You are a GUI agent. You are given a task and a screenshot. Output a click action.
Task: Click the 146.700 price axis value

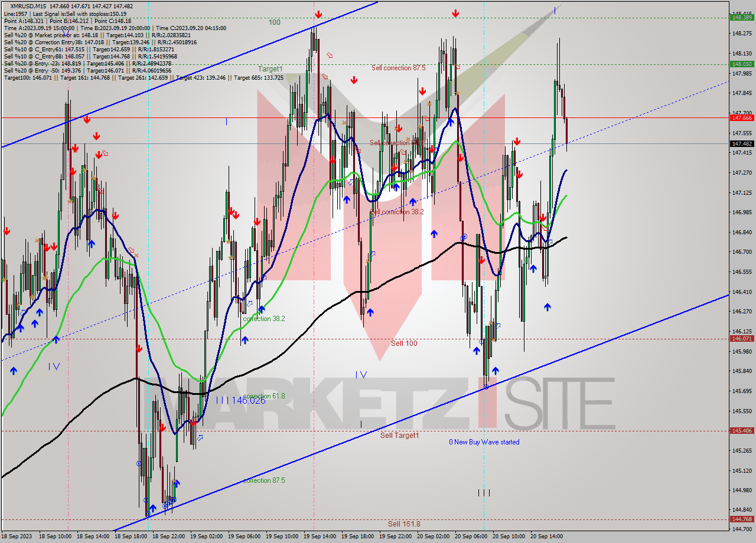click(x=742, y=251)
